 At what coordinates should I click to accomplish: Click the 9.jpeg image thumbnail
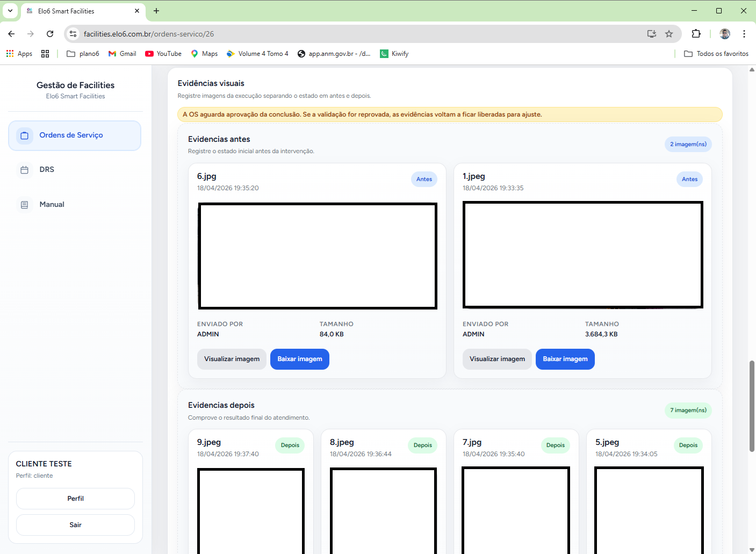pos(251,510)
